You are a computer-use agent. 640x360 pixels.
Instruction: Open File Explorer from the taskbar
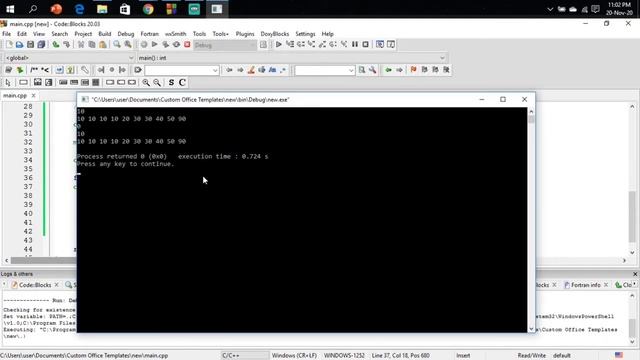102,9
